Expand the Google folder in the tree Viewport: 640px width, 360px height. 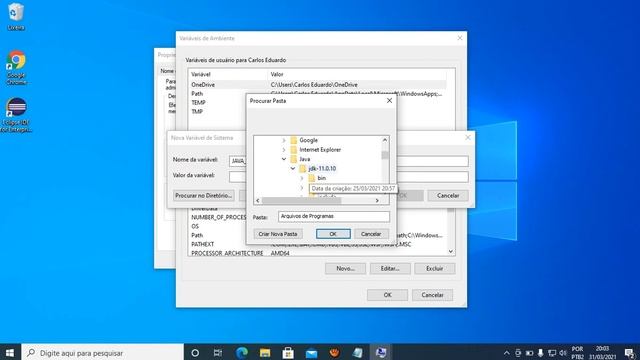pyautogui.click(x=284, y=140)
